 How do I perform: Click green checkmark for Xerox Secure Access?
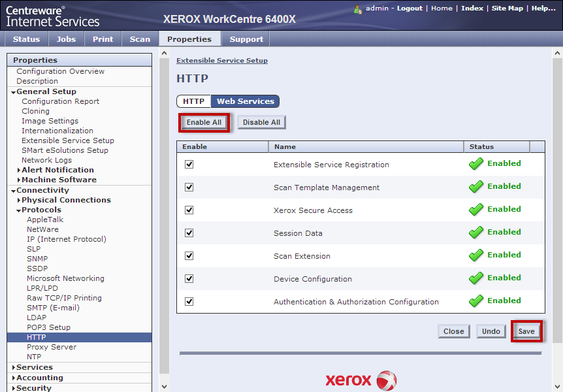coord(476,210)
